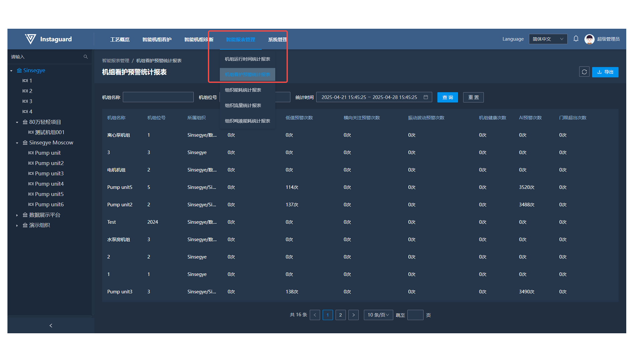Expand the 数据展示平台 tree node
Screen dimensions: 644x362
[x=17, y=215]
